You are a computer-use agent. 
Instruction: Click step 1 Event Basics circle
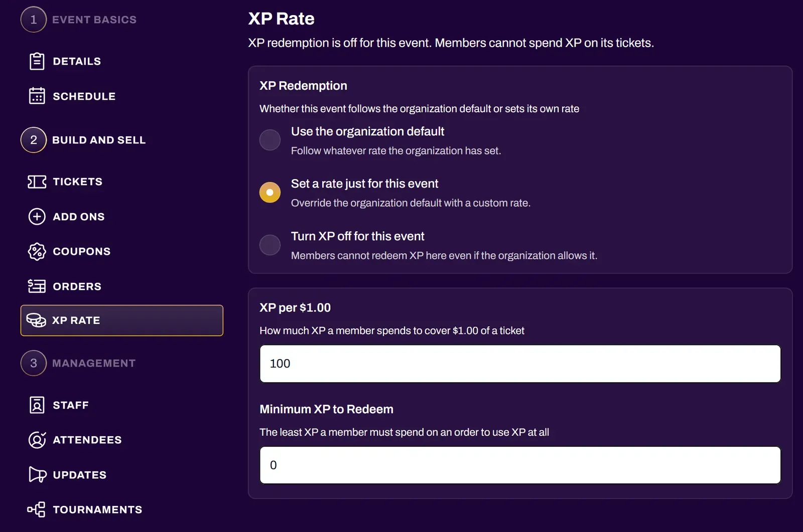pyautogui.click(x=34, y=20)
